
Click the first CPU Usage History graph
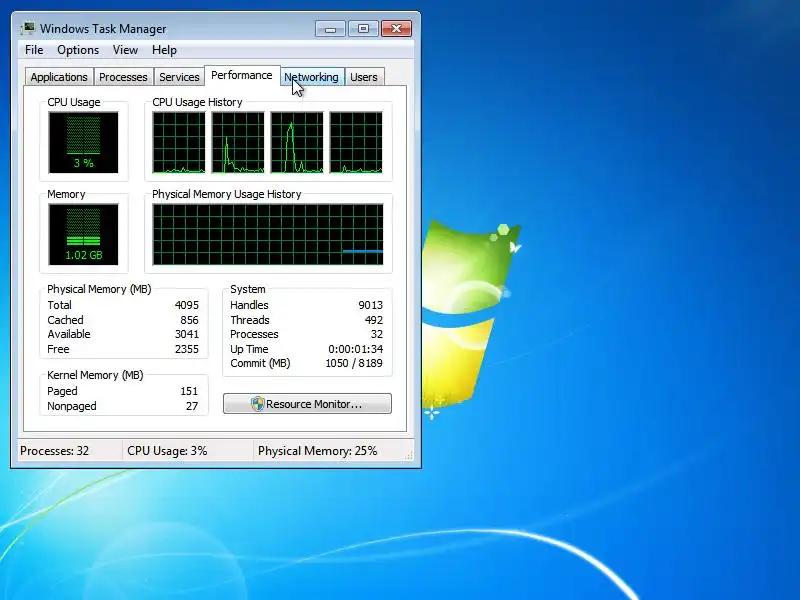179,142
